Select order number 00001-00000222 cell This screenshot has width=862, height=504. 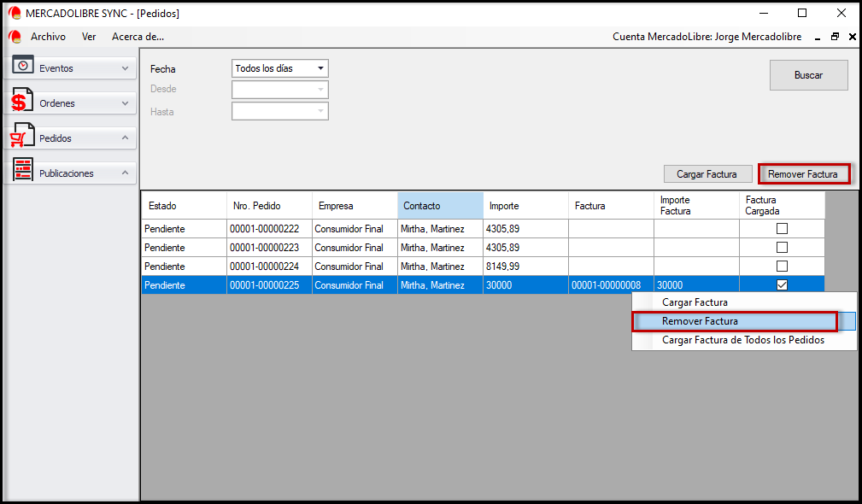tap(269, 229)
